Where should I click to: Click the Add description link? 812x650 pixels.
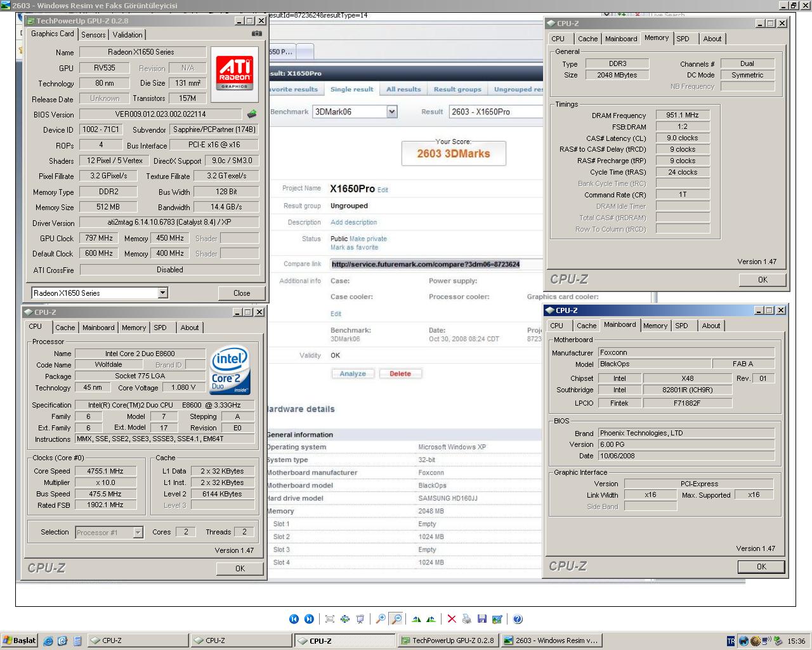(x=353, y=222)
